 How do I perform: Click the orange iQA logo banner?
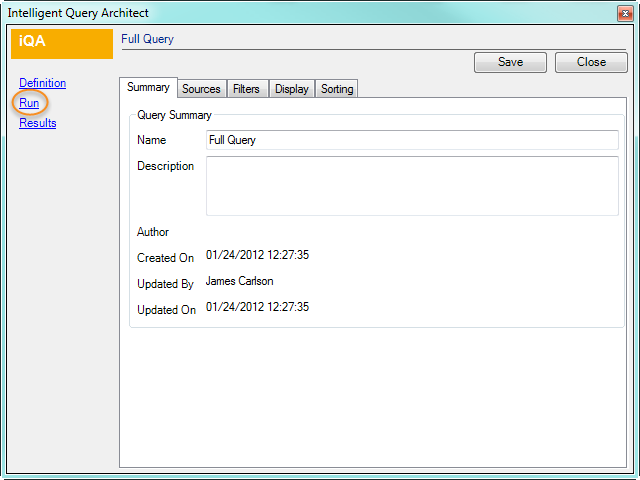pyautogui.click(x=61, y=43)
